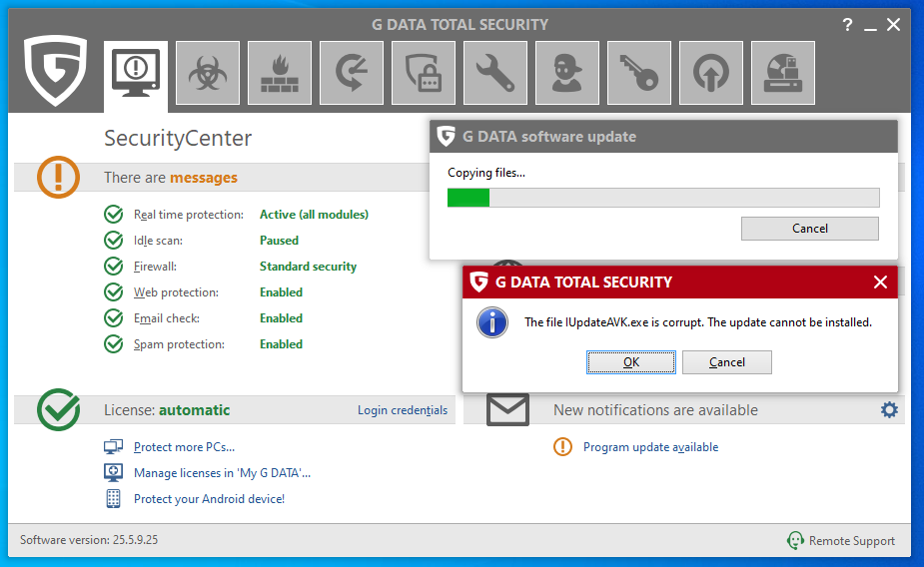The image size is (924, 567).
Task: Close the red G DATA error dialog
Action: 880,283
